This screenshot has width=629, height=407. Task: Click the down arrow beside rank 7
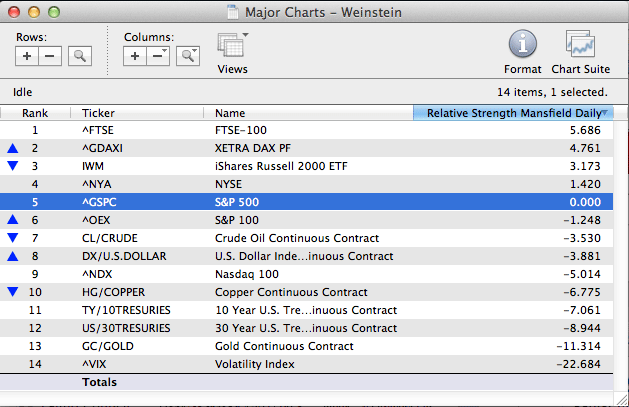13,237
